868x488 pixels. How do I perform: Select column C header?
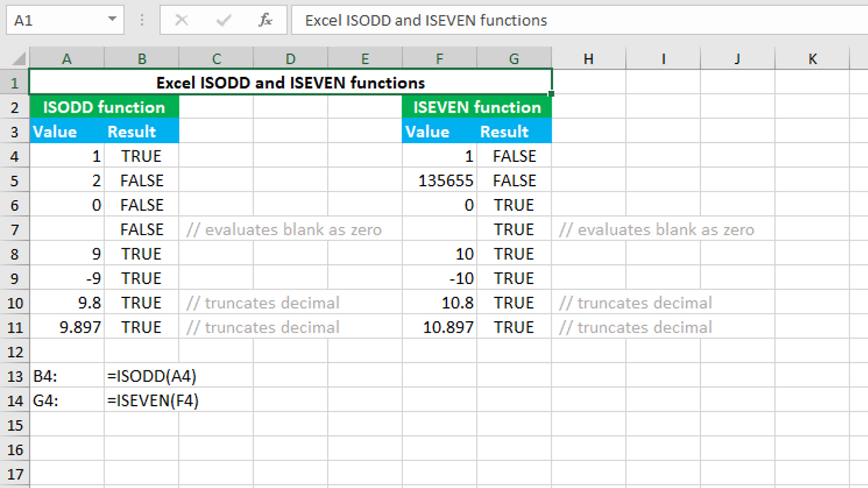[216, 59]
